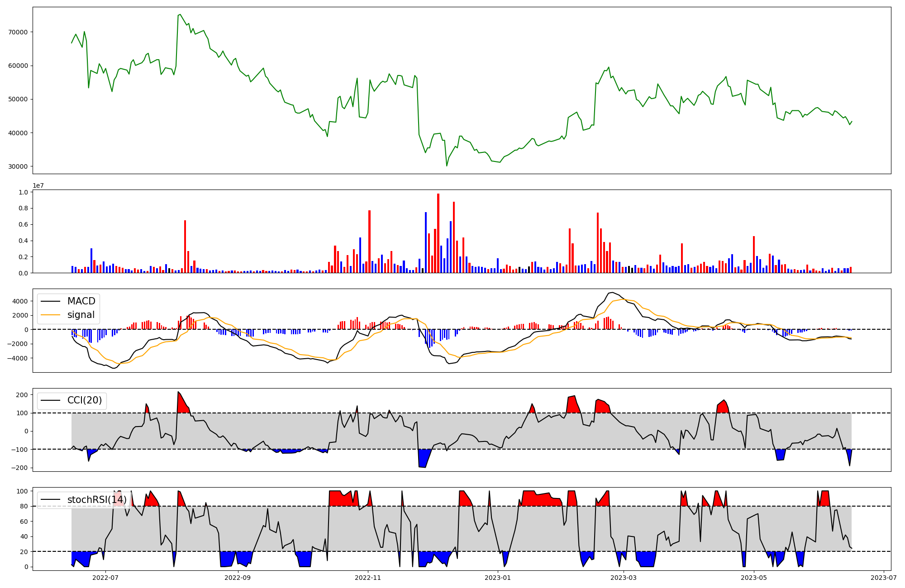
Task: Click the CCI(20) legend label
Action: click(x=85, y=400)
